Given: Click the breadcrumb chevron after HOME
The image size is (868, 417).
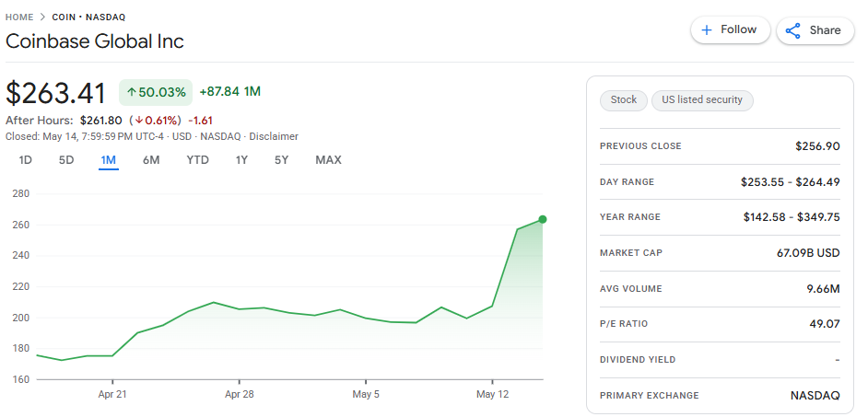Looking at the screenshot, I should [42, 17].
